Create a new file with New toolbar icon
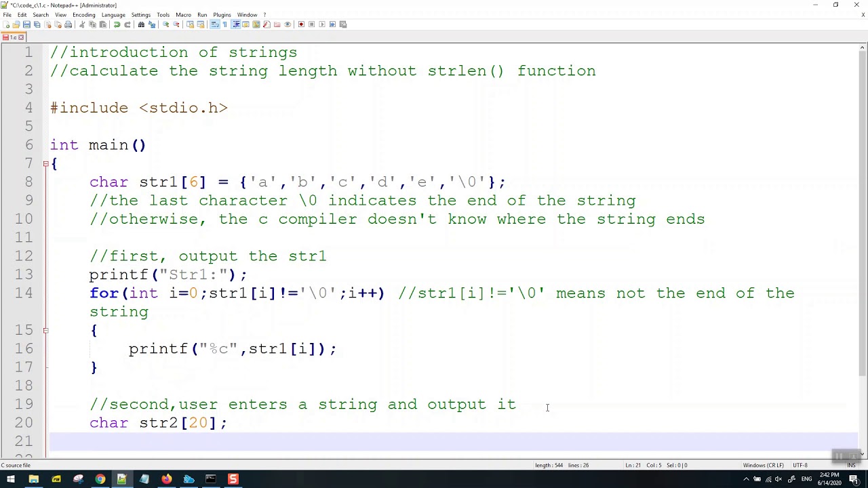Viewport: 868px width, 488px height. pos(6,24)
